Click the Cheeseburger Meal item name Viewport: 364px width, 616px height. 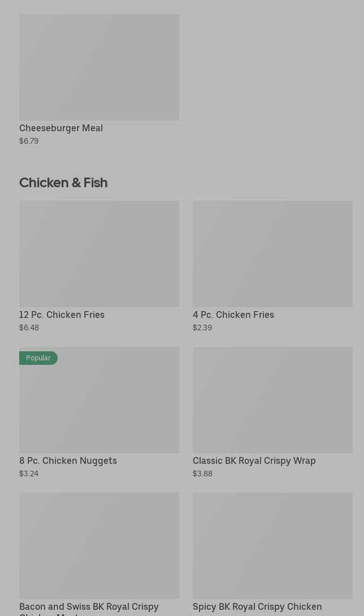[x=61, y=128]
